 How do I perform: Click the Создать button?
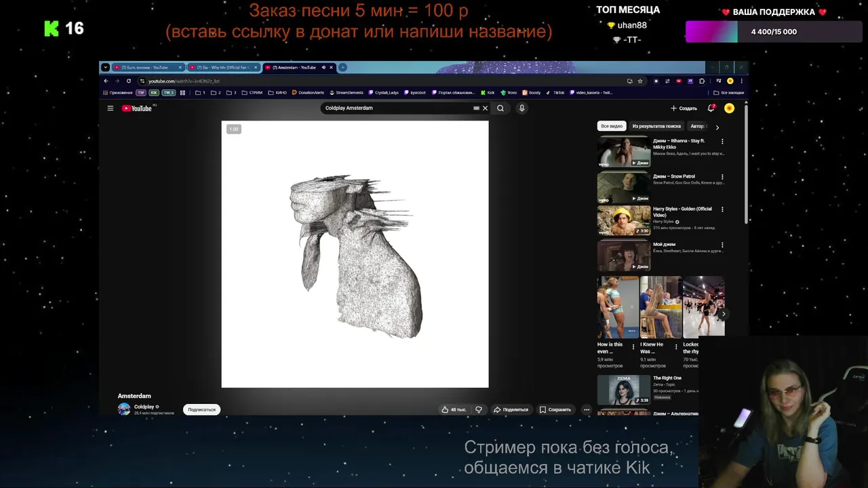[x=684, y=108]
